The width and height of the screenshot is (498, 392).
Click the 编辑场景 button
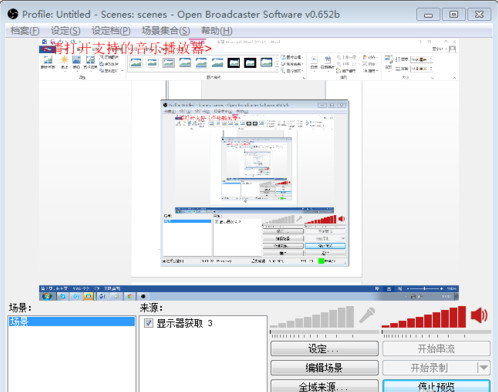click(324, 368)
